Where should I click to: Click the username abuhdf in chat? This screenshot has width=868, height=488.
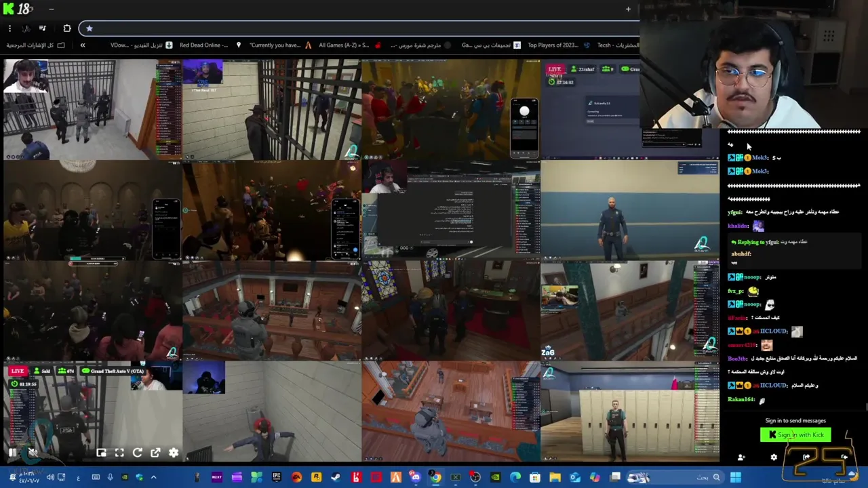[x=741, y=254]
